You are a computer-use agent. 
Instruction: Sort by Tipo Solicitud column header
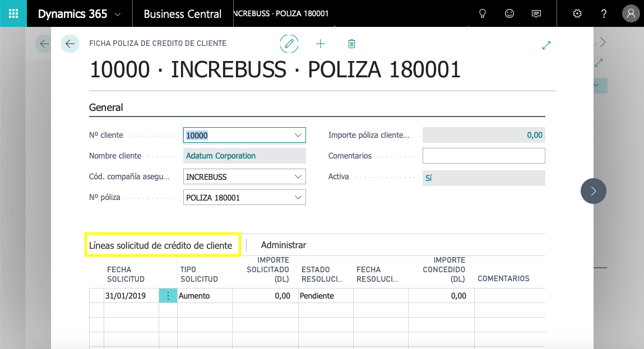coord(199,274)
